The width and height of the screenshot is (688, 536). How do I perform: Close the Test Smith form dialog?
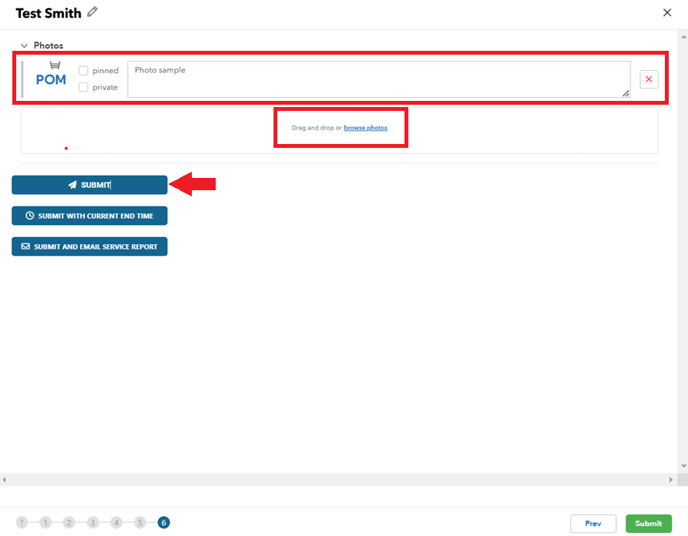pyautogui.click(x=668, y=12)
